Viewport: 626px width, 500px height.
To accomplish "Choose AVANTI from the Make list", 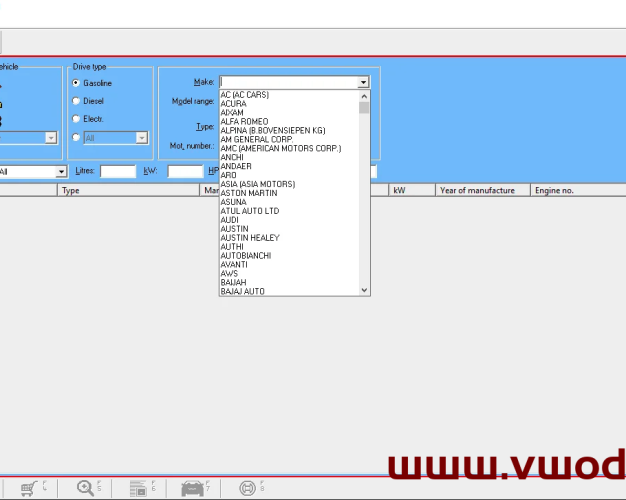I will (289, 264).
